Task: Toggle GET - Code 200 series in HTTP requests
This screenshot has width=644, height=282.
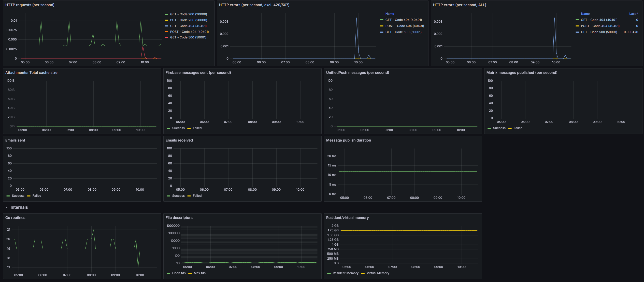Action: tap(188, 14)
